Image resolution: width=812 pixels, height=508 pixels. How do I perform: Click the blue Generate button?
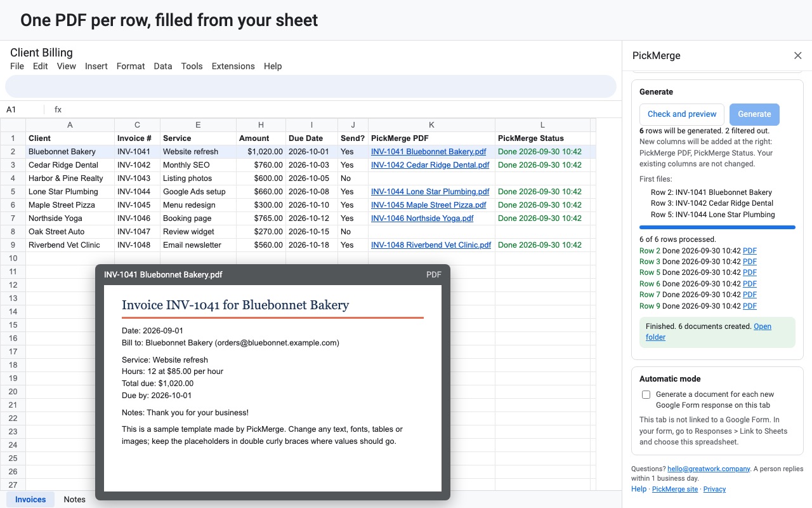click(754, 114)
